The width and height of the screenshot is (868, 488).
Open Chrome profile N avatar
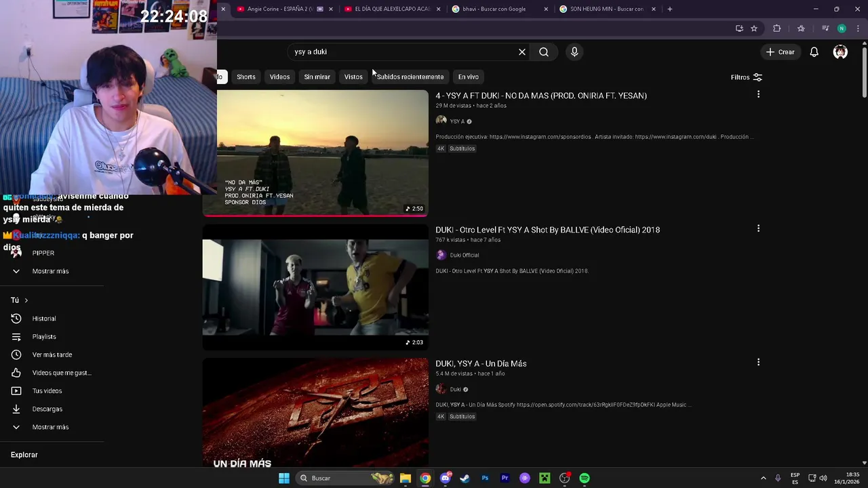[x=842, y=28]
